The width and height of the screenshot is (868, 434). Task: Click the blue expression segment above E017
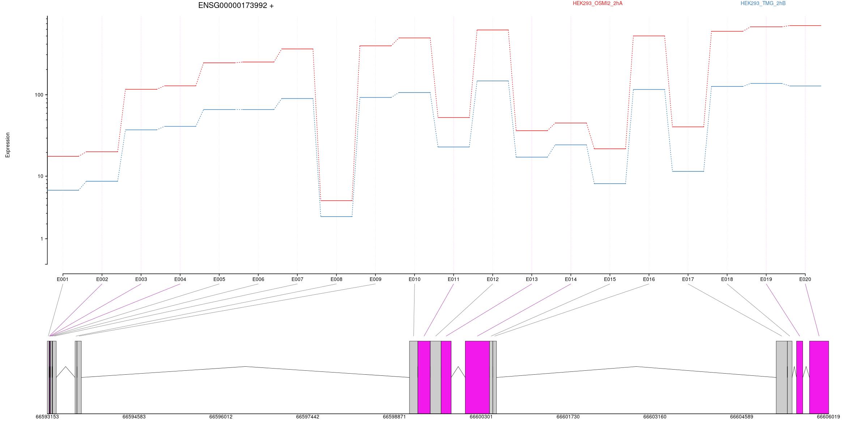[x=688, y=171]
